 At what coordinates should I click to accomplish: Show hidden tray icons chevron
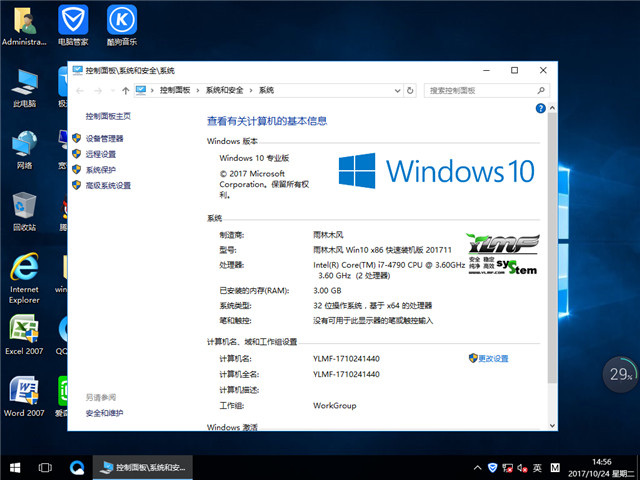click(x=477, y=468)
